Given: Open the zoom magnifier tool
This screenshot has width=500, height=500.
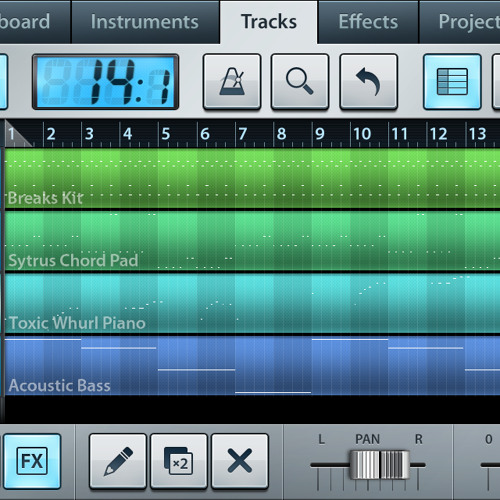Looking at the screenshot, I should 300,81.
